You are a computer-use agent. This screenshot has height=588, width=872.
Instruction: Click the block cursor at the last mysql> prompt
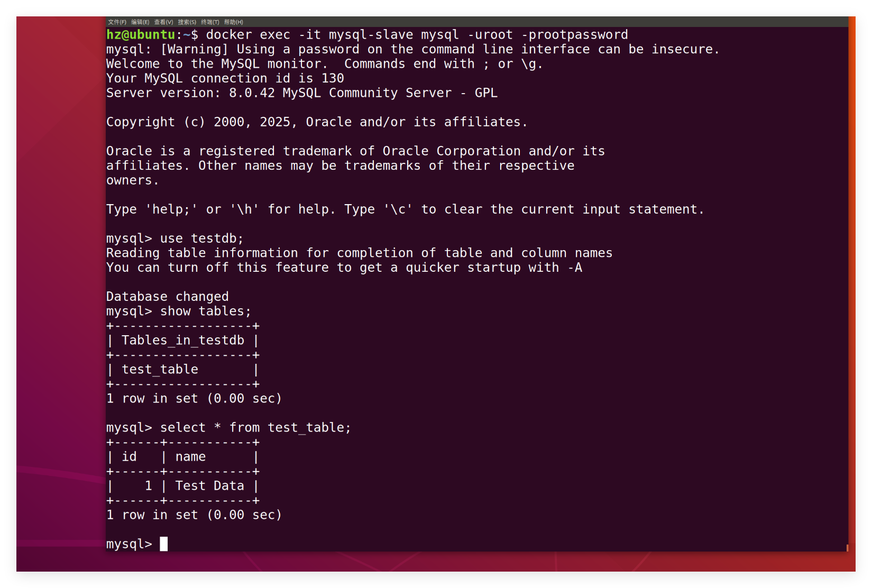tap(164, 544)
